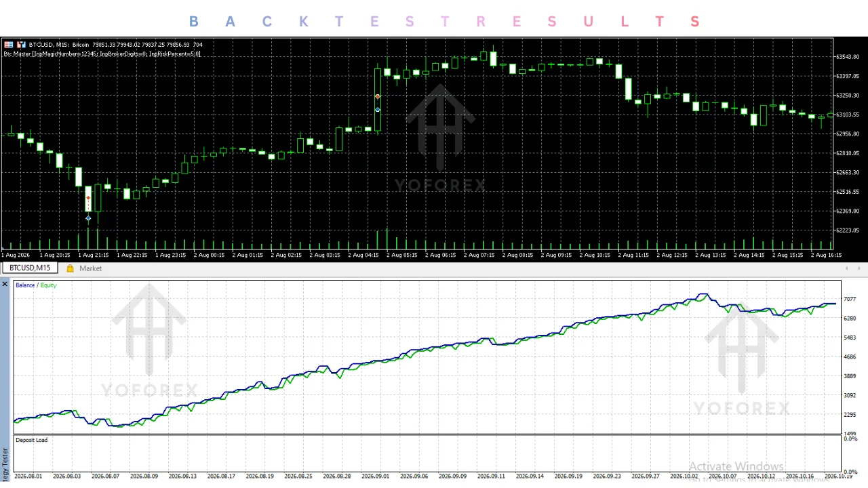Click the left tab-scroll arrow on chart tab bar
The height and width of the screenshot is (488, 868).
point(846,268)
